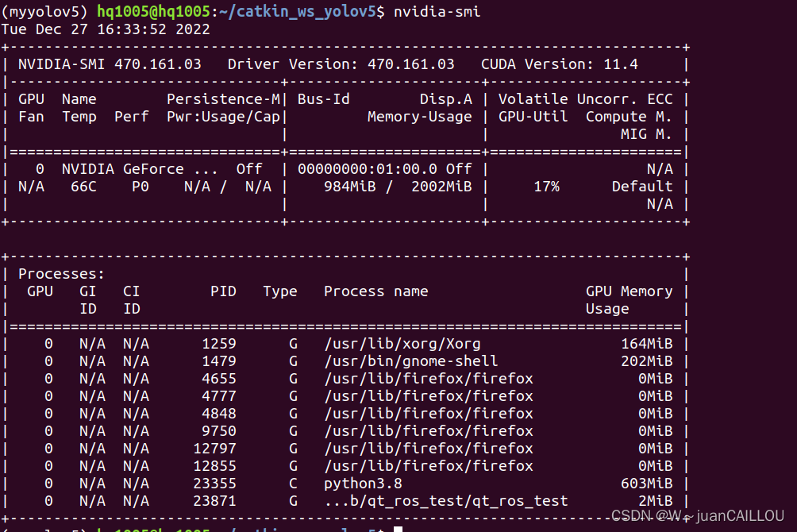Click the Disp.A column header
The height and width of the screenshot is (532, 797).
tap(445, 99)
